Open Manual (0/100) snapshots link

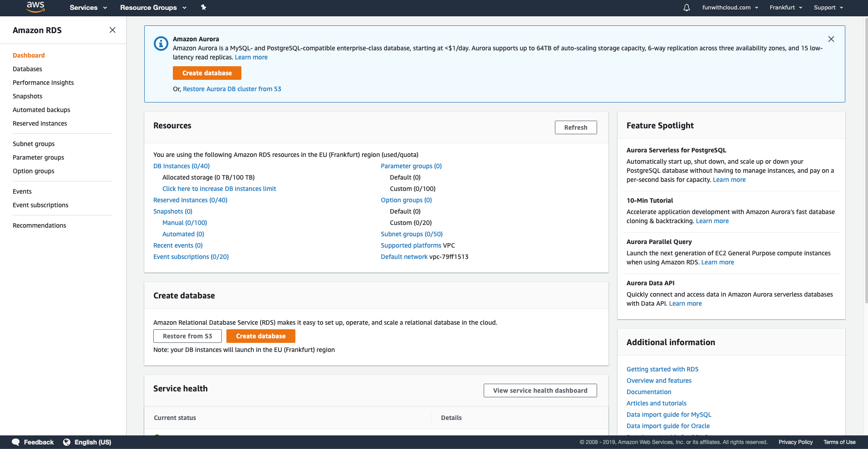click(x=185, y=223)
